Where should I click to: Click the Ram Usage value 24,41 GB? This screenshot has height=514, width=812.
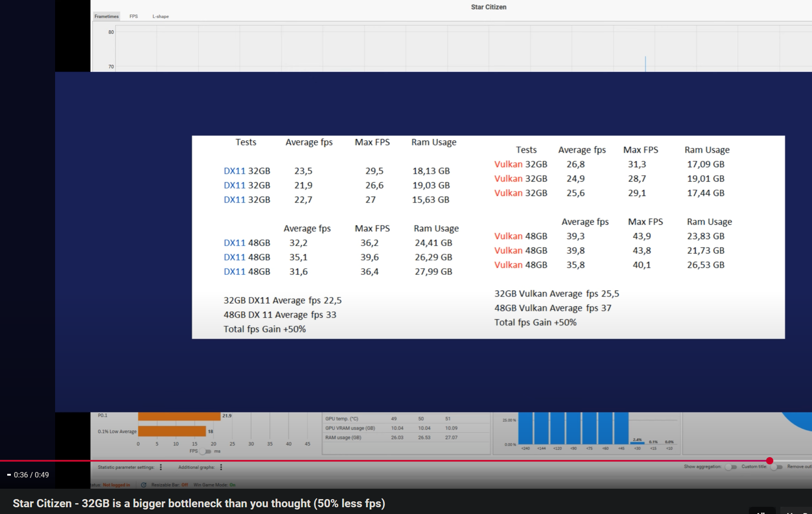coord(434,243)
